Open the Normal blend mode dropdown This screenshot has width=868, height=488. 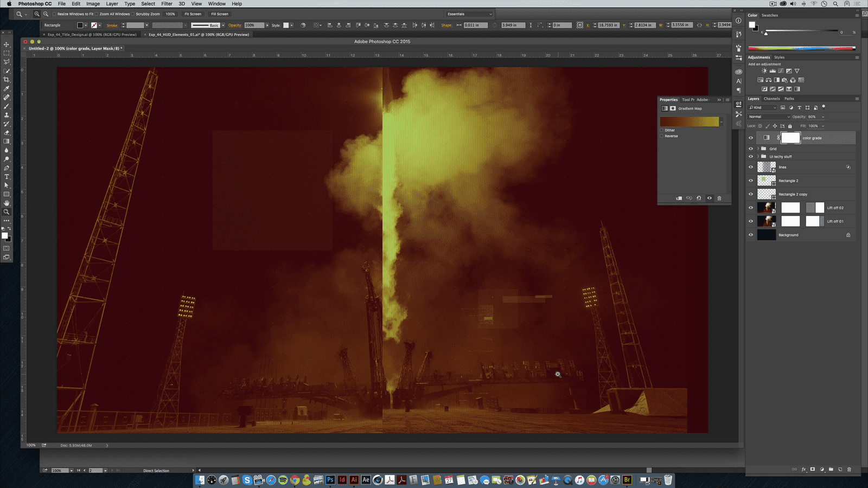769,117
